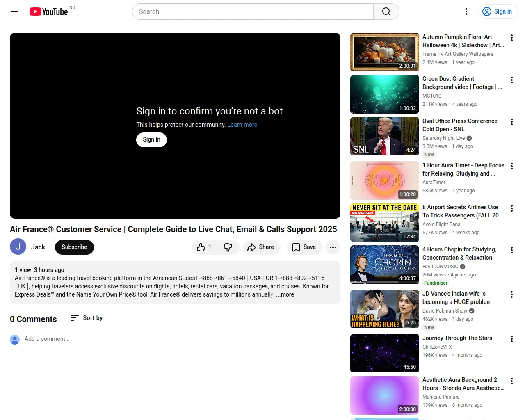Click Jack's channel avatar
Image resolution: width=525 pixels, height=420 pixels.
[18, 247]
